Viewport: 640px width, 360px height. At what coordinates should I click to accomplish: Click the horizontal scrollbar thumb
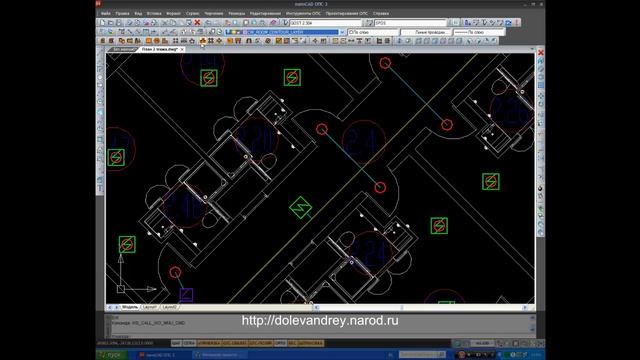coord(402,307)
